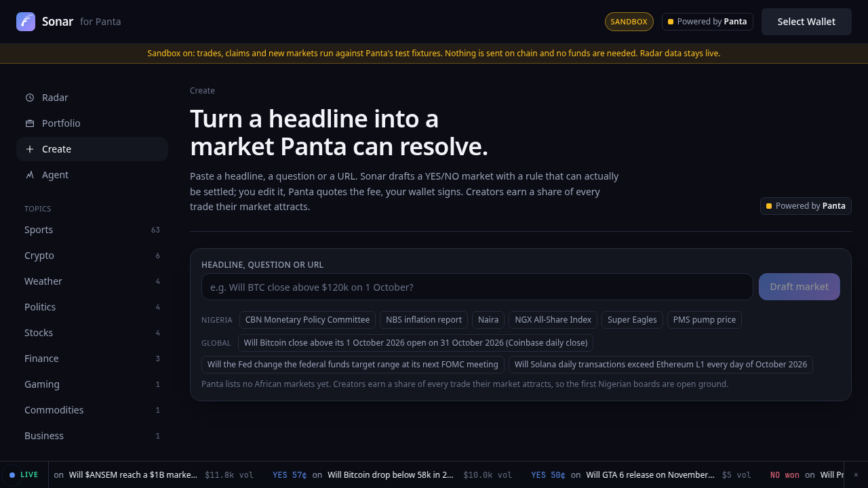868x488 pixels.
Task: Click the YES 57¢ ticker price
Action: 290,475
